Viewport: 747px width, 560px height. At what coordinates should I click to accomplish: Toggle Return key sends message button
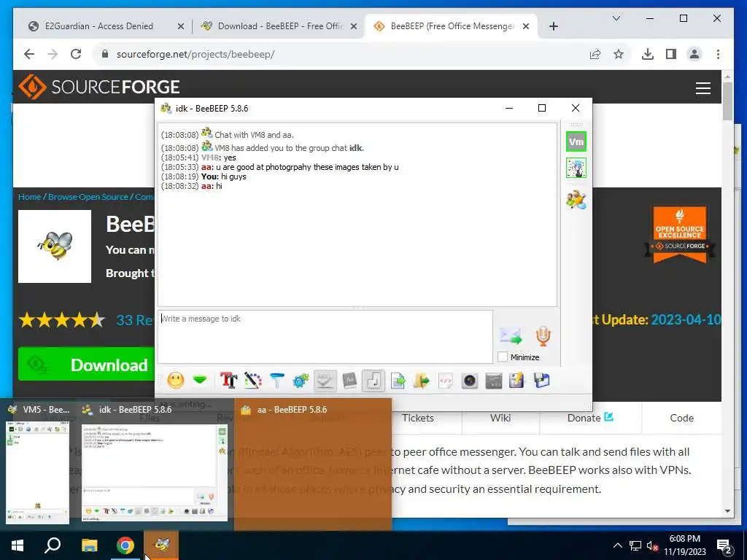click(x=373, y=381)
